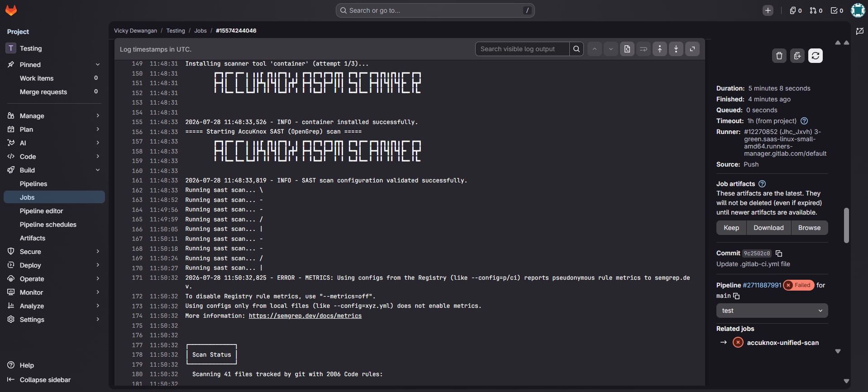This screenshot has height=392, width=868.
Task: Select Jobs in the sidebar
Action: tap(54, 197)
